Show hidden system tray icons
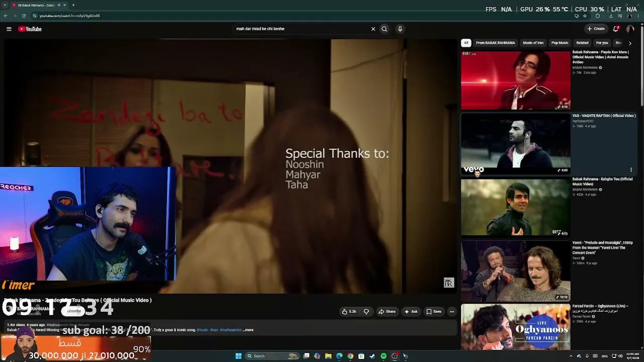The image size is (644, 362). point(571,356)
